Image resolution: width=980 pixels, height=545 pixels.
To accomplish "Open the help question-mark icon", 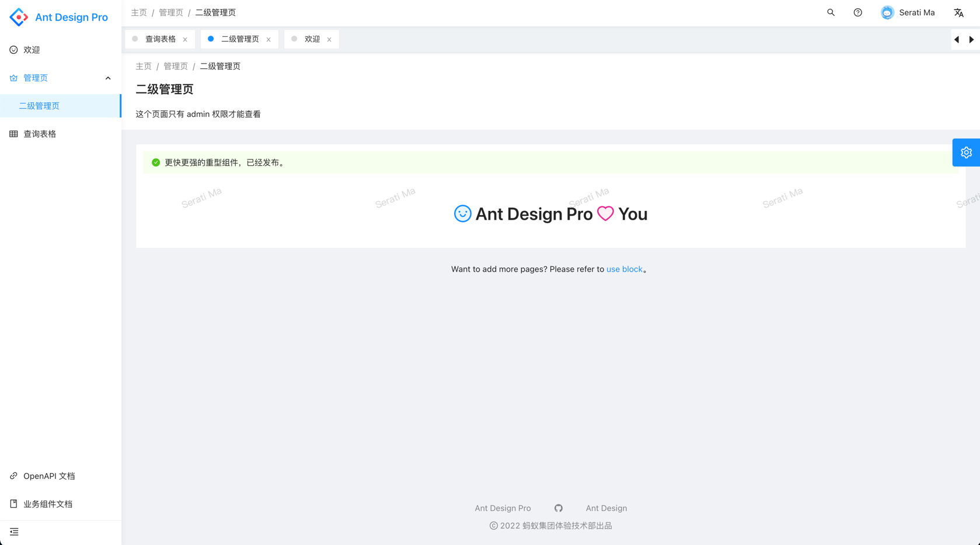I will coord(857,12).
